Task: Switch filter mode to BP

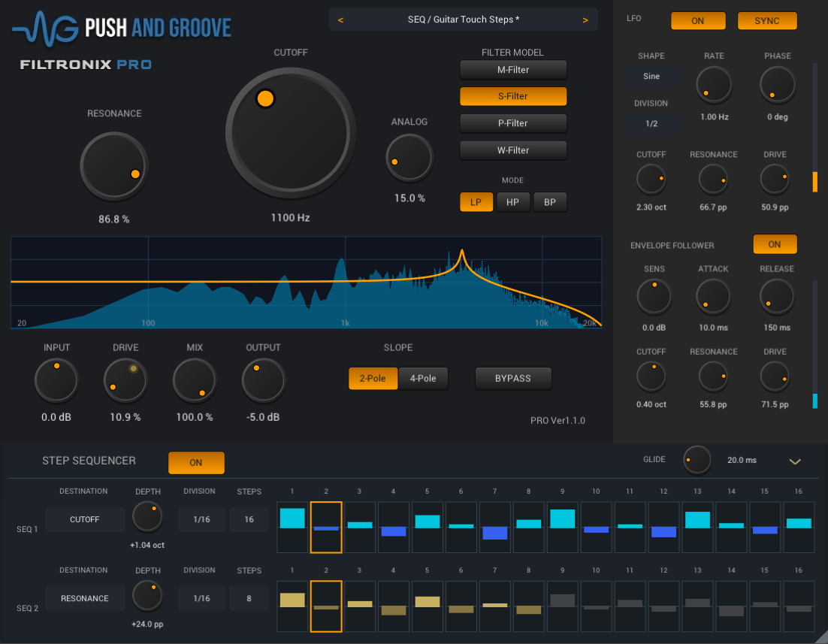Action: (550, 202)
